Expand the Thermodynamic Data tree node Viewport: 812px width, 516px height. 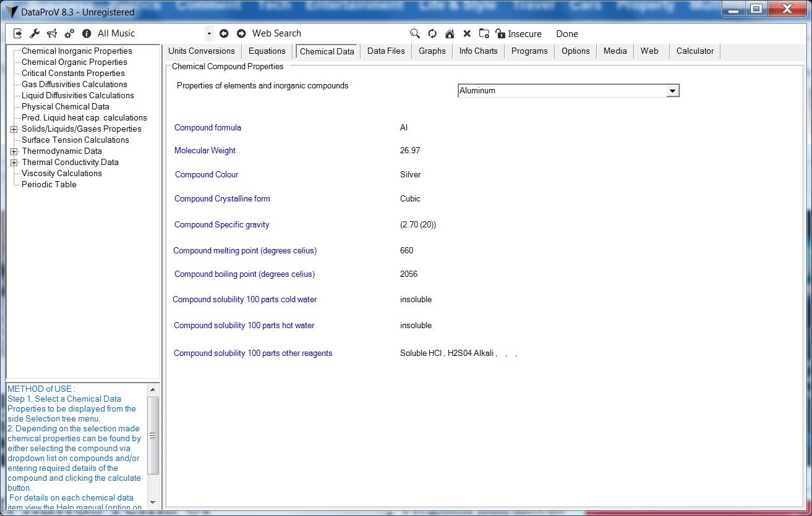tap(14, 151)
